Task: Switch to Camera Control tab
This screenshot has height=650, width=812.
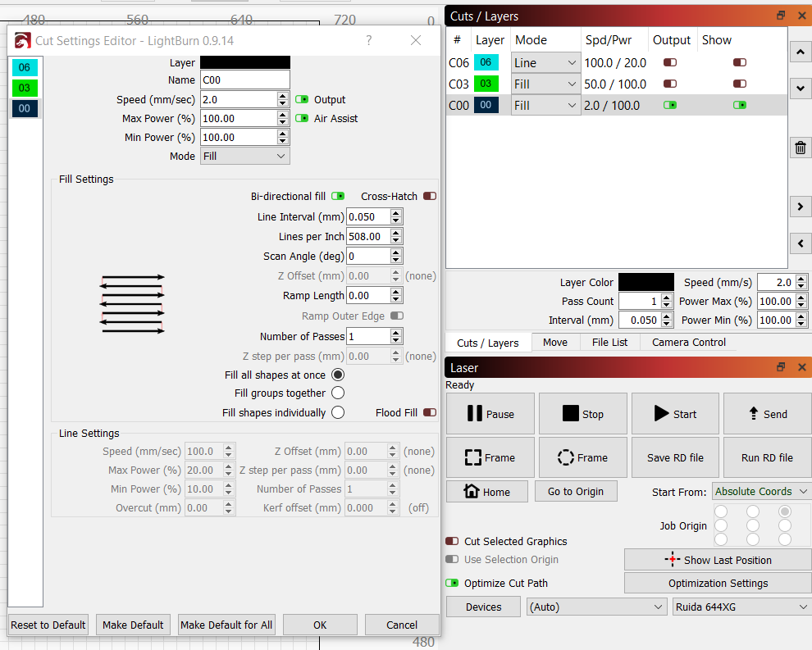Action: (x=689, y=342)
